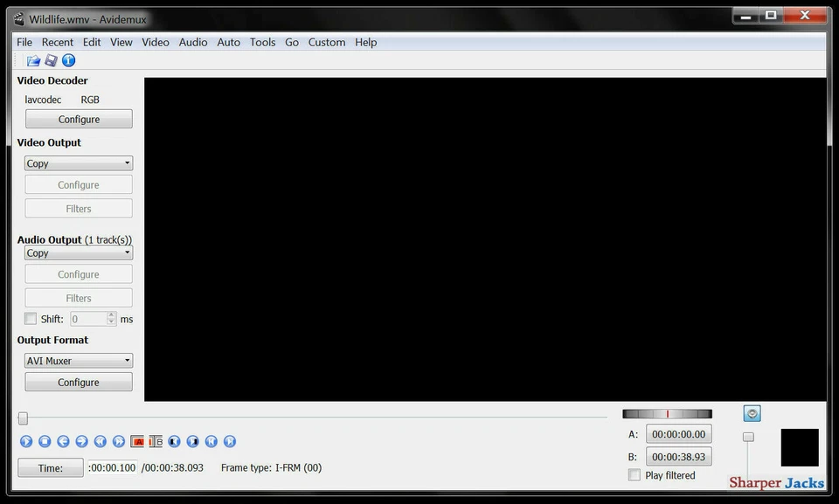Open the Tools menu

[262, 41]
